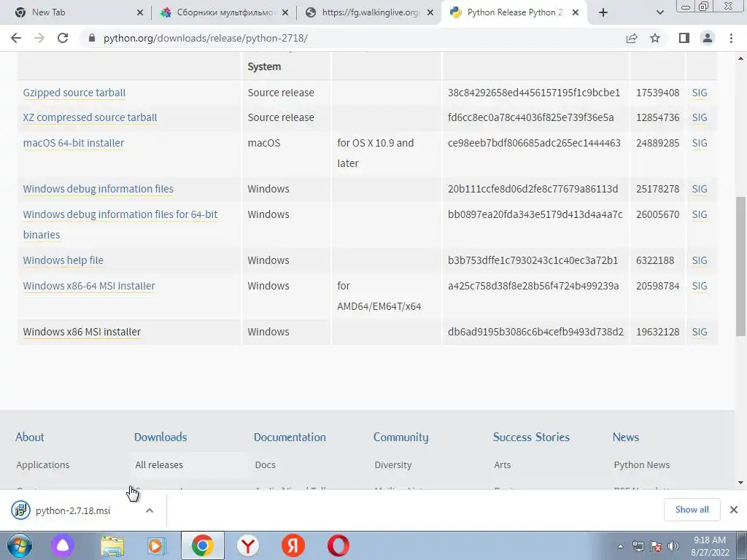Bookmark this page with the star icon

pyautogui.click(x=655, y=38)
